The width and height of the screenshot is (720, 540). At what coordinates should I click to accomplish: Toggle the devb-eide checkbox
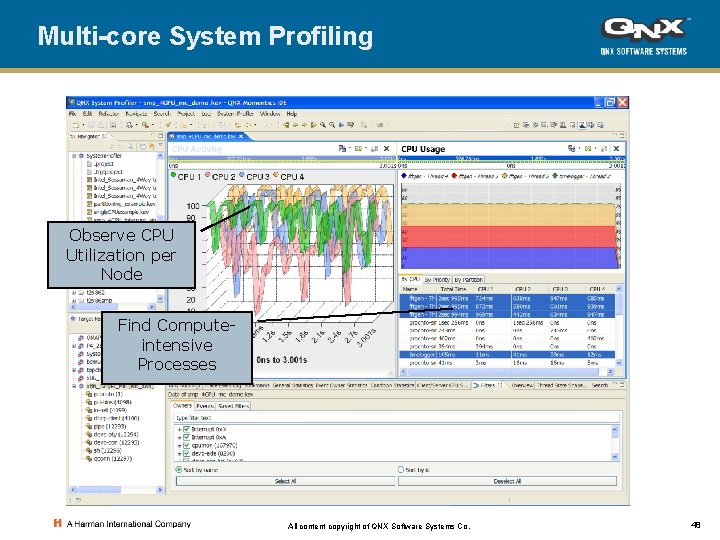186,454
